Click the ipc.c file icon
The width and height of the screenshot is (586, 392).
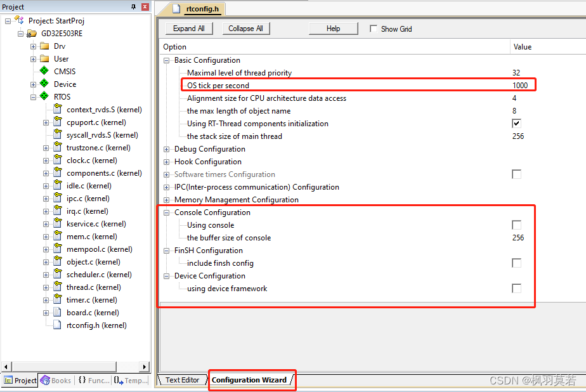pos(58,198)
